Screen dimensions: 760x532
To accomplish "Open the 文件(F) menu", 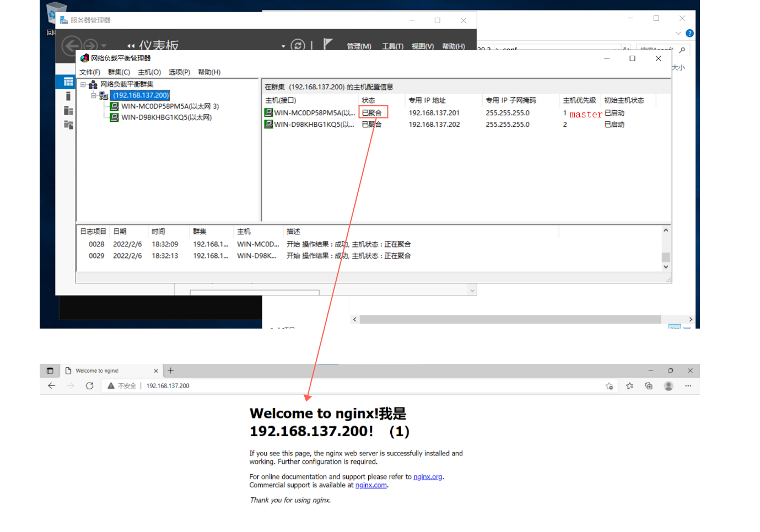I will tap(90, 72).
